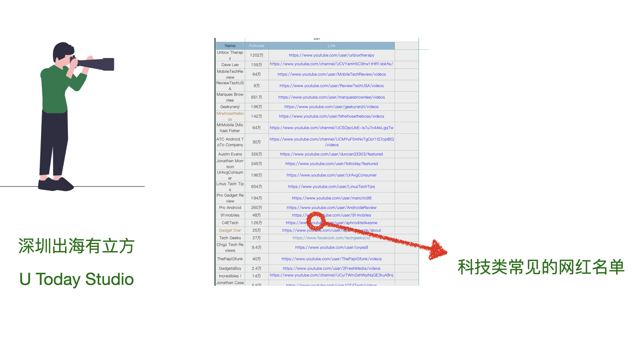Open the duncan33303 featured link
Screen dimensions: 644x362
click(331, 154)
